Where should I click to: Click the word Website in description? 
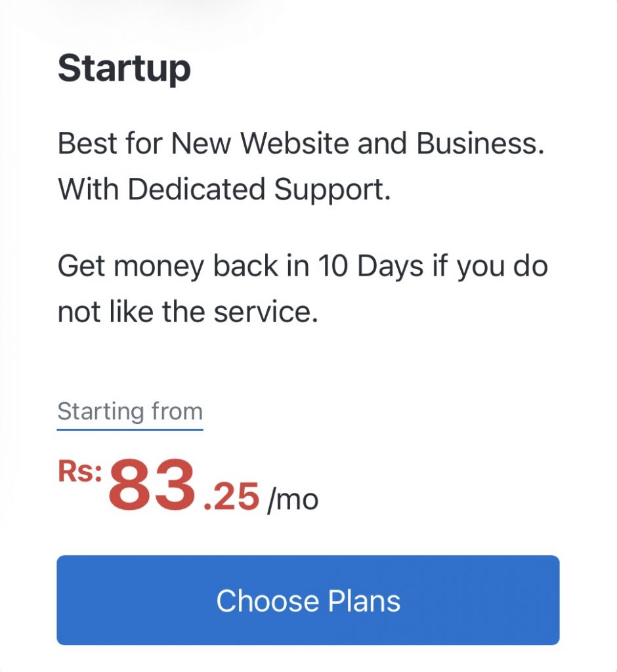coord(295,143)
